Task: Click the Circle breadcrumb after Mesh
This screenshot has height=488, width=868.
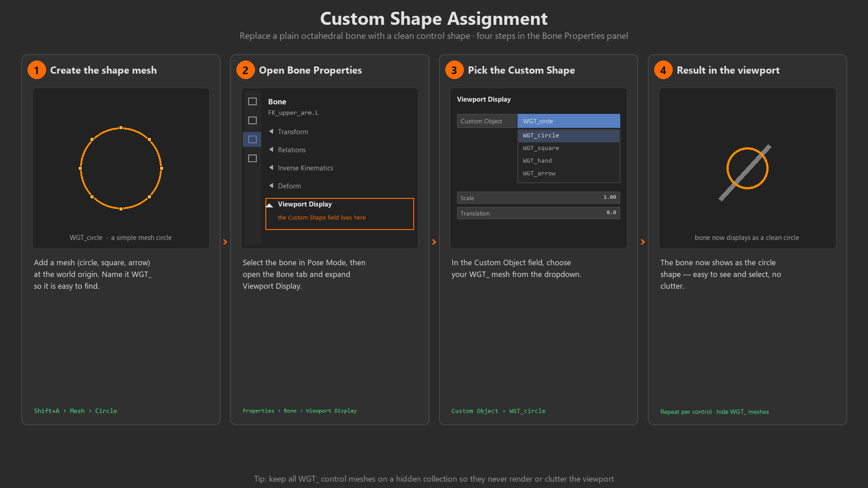Action: (x=106, y=411)
